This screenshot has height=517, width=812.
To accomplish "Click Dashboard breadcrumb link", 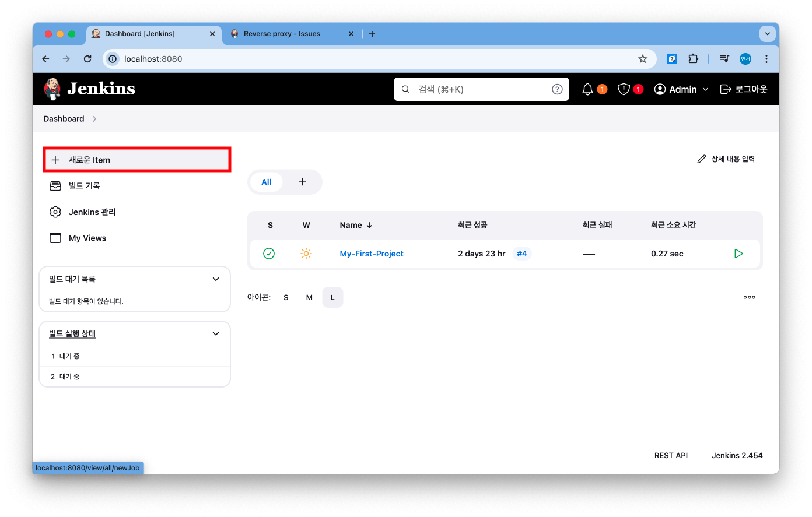I will coord(64,119).
